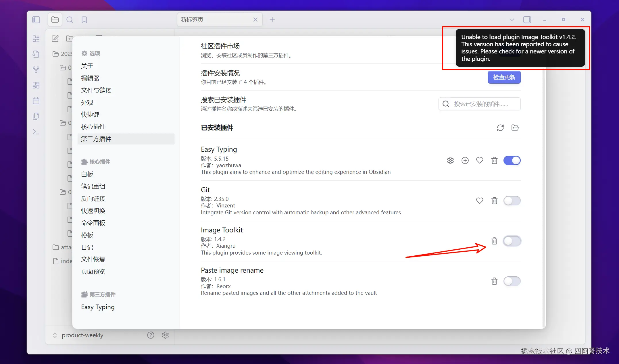
Task: Click the heart icon for Git plugin
Action: tap(480, 201)
